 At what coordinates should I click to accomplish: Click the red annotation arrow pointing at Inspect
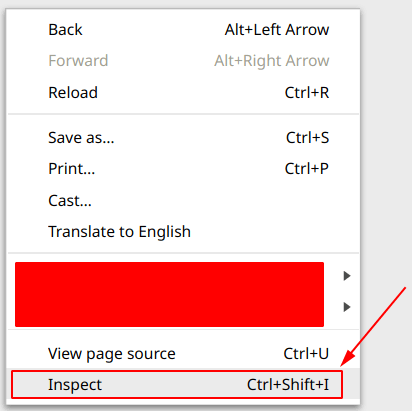[x=373, y=327]
